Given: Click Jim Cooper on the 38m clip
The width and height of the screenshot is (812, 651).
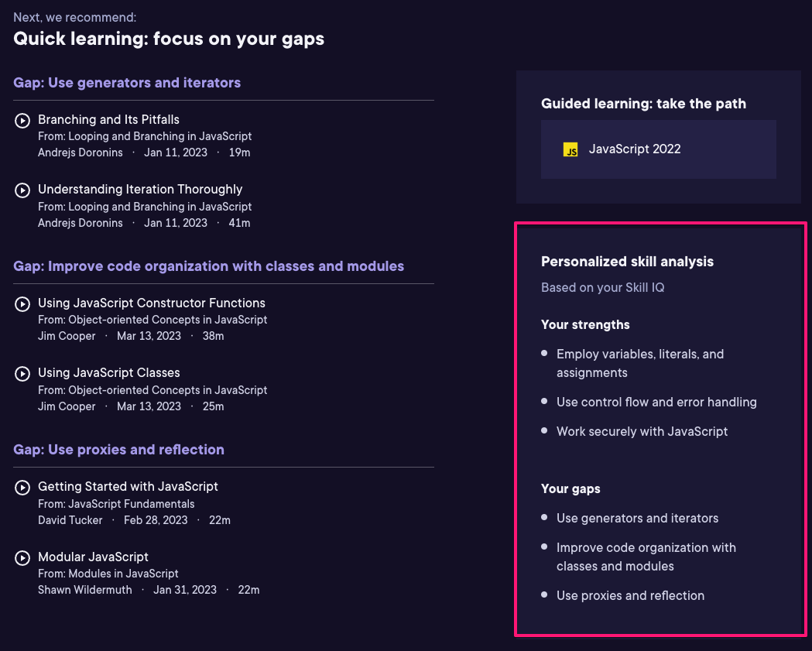Looking at the screenshot, I should coord(67,336).
